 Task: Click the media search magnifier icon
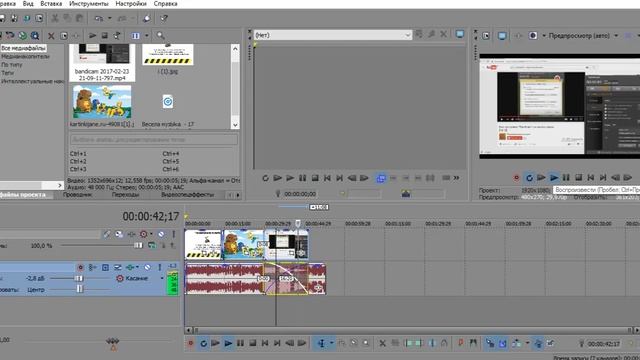pos(160,36)
